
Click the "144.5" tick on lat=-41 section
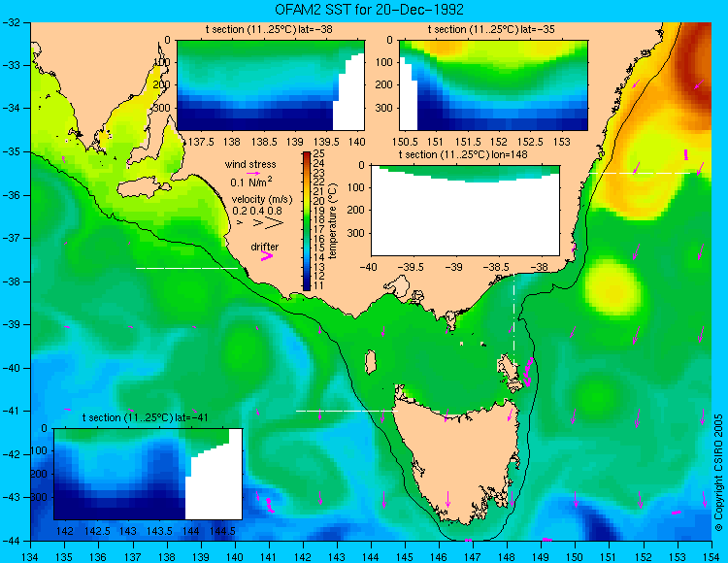(x=222, y=531)
